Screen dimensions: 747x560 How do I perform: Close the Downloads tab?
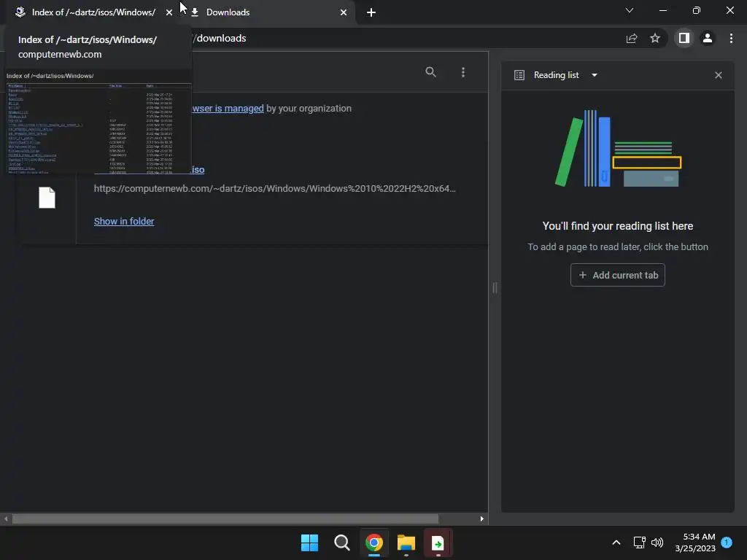point(344,12)
